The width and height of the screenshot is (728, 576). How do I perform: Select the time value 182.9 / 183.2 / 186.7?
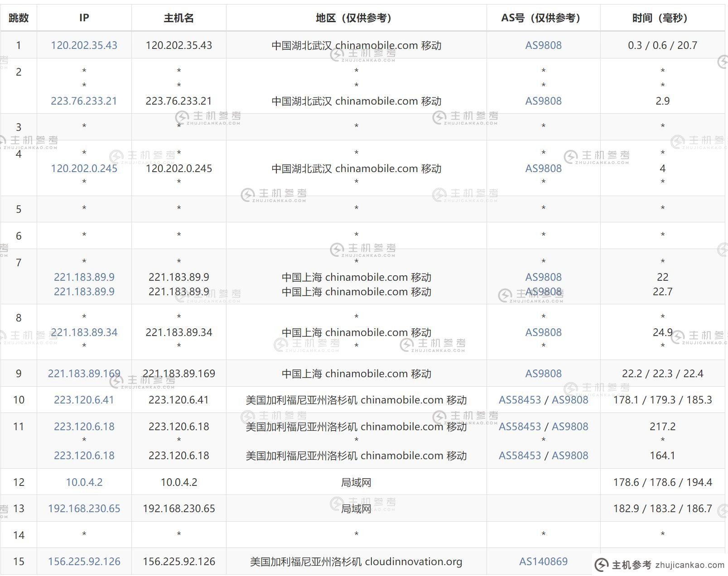coord(662,509)
